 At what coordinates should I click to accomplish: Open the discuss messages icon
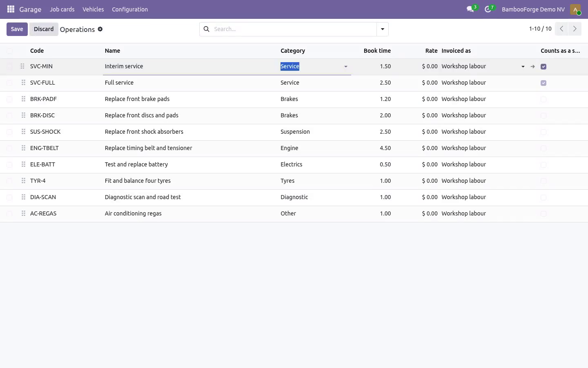pos(470,9)
